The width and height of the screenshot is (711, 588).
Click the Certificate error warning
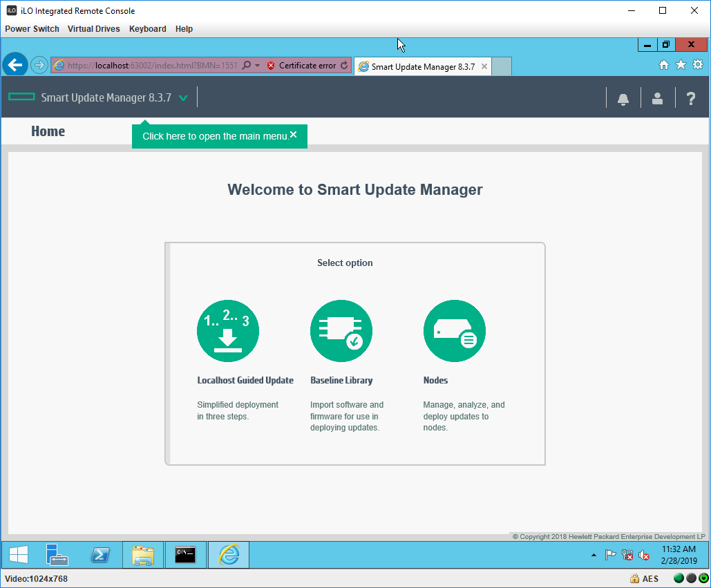coord(301,66)
